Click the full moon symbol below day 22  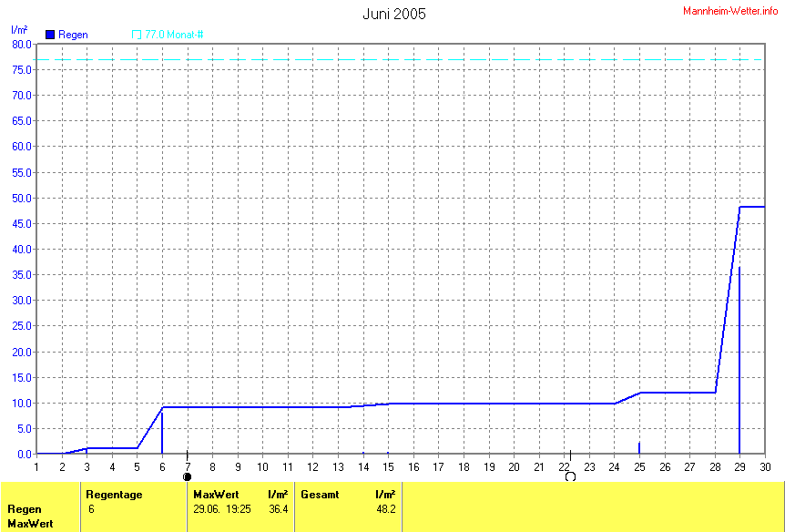click(x=571, y=476)
